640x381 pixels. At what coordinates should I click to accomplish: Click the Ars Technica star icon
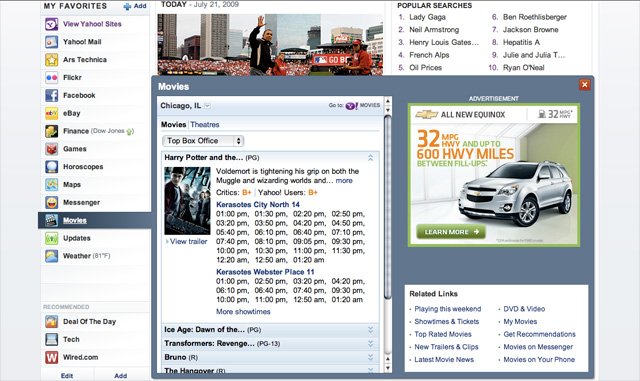[x=51, y=60]
